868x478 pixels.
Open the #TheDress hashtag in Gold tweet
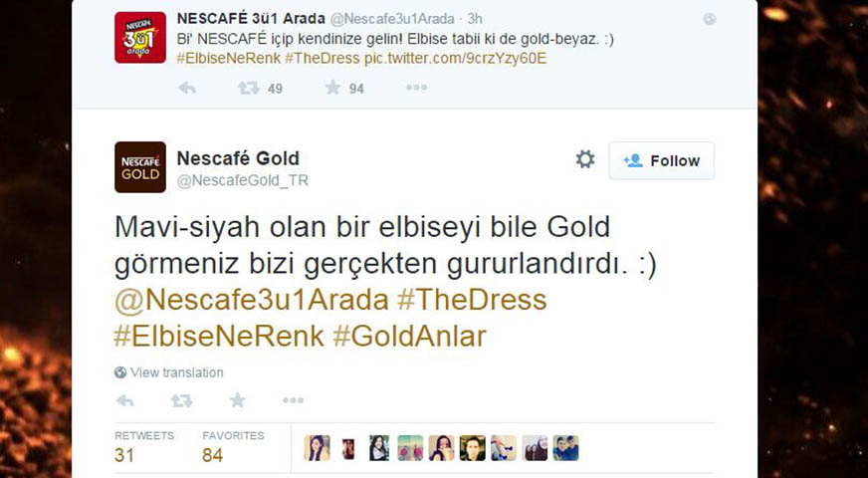point(472,300)
